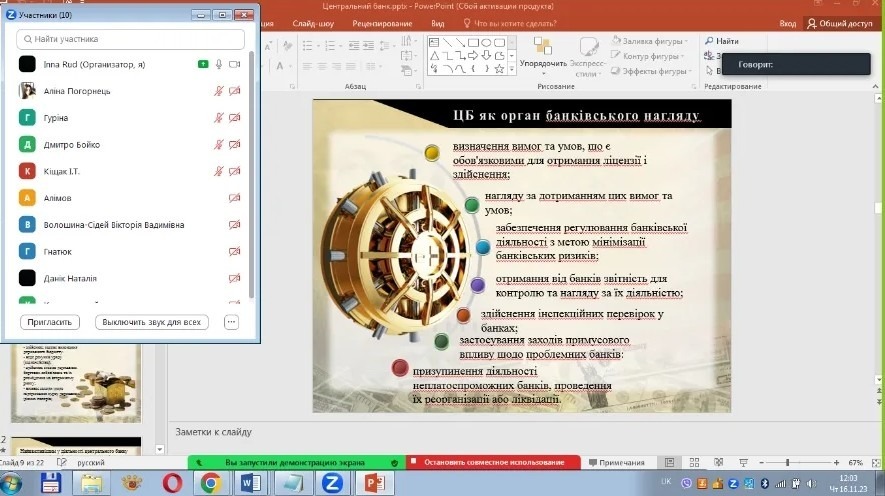The height and width of the screenshot is (496, 885).
Task: Click Inna Rud's camera icon
Action: [235, 64]
